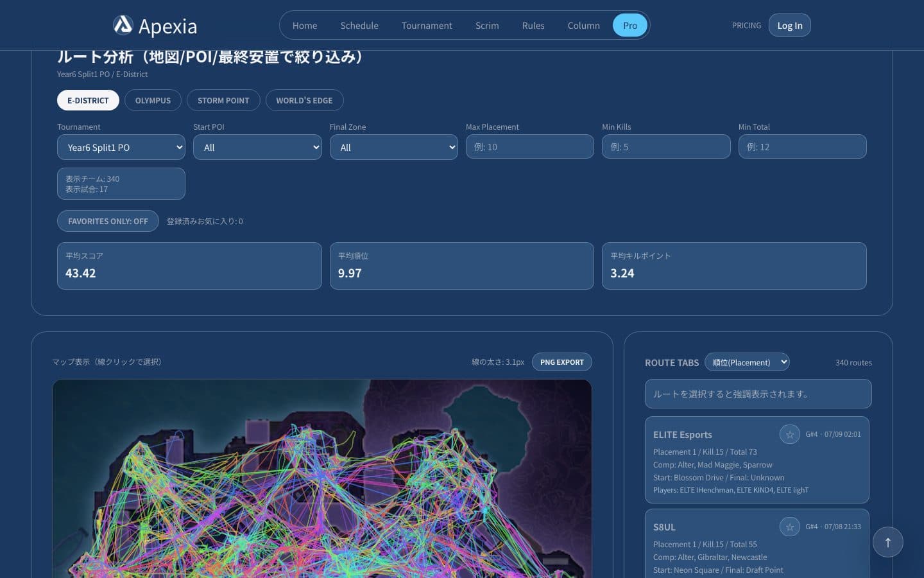Screen dimensions: 924x578
Task: Select the S8UL route card
Action: [757, 543]
